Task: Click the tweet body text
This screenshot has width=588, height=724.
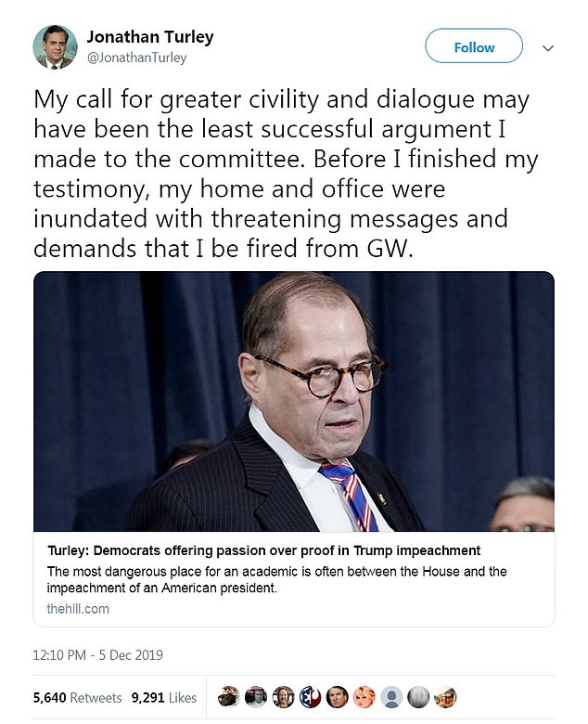Action: (288, 174)
